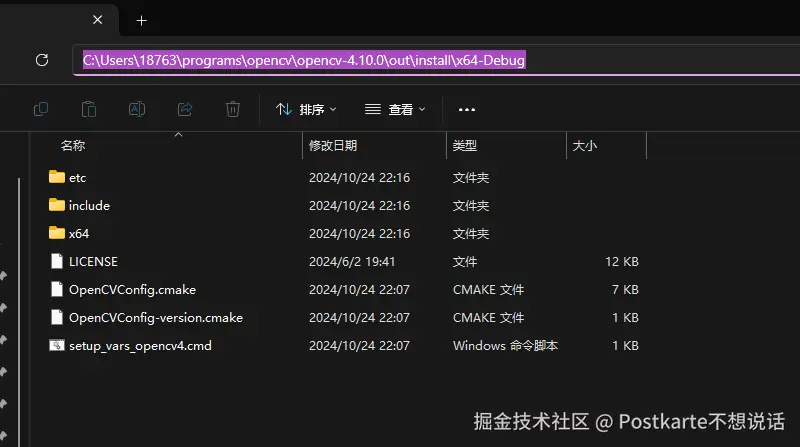
Task: Select the OpenCVConfig-version.cmake file icon
Action: [x=57, y=317]
